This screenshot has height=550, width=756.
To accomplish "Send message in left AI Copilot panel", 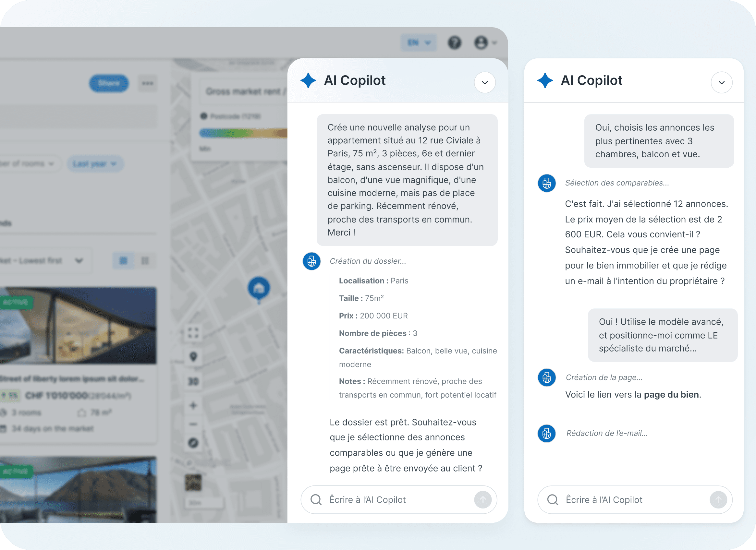I will (483, 499).
